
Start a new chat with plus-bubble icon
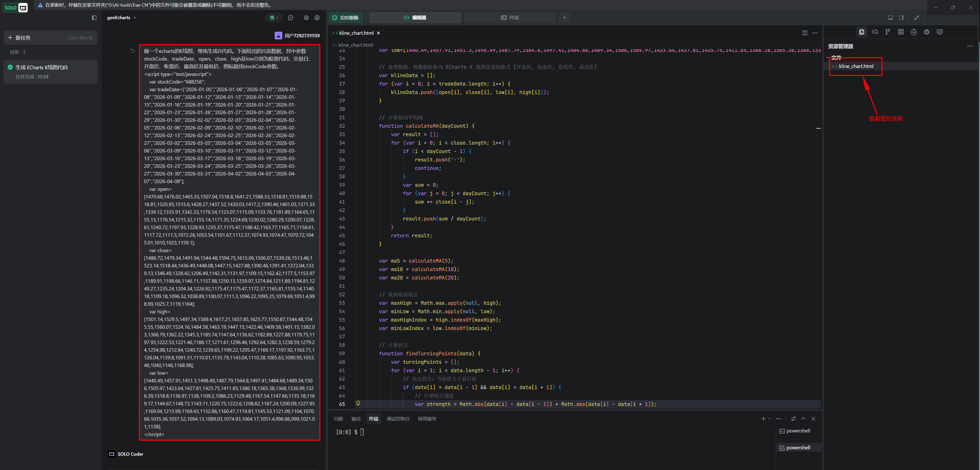coord(291,18)
